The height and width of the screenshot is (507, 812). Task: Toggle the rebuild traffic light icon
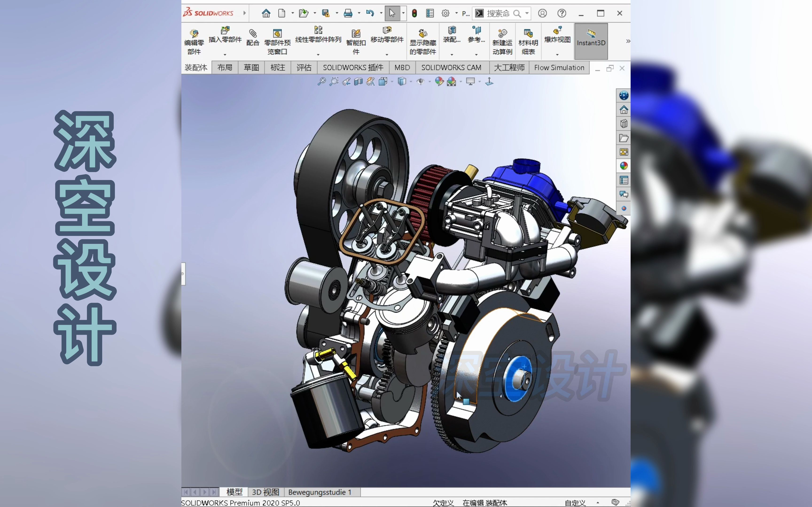(414, 13)
